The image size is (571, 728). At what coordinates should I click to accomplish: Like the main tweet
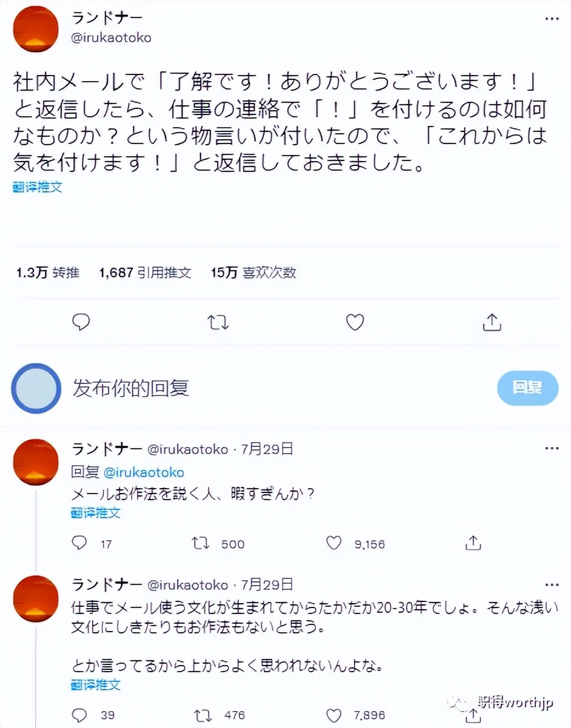355,322
